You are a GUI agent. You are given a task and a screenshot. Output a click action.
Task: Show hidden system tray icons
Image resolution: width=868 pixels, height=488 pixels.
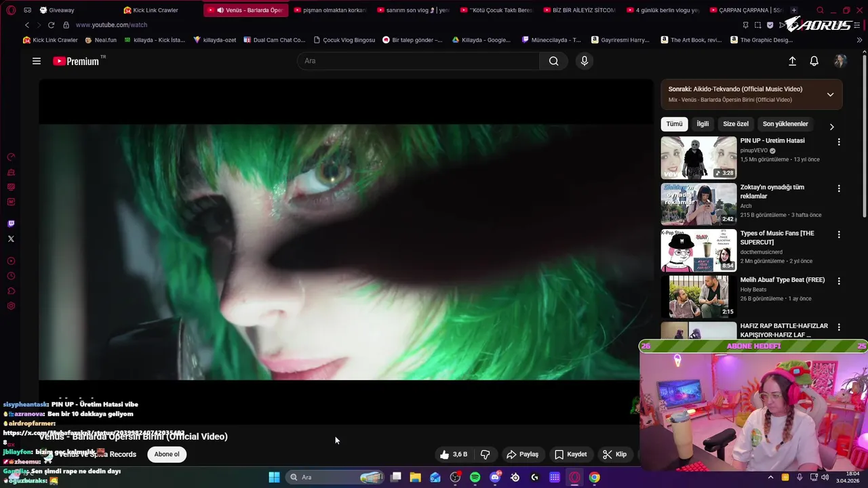click(x=770, y=477)
